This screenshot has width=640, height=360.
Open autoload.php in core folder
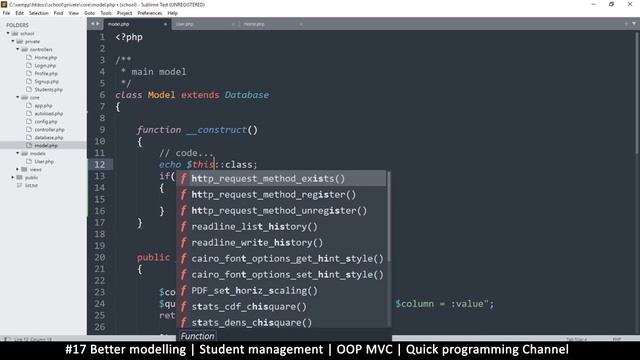click(x=49, y=113)
